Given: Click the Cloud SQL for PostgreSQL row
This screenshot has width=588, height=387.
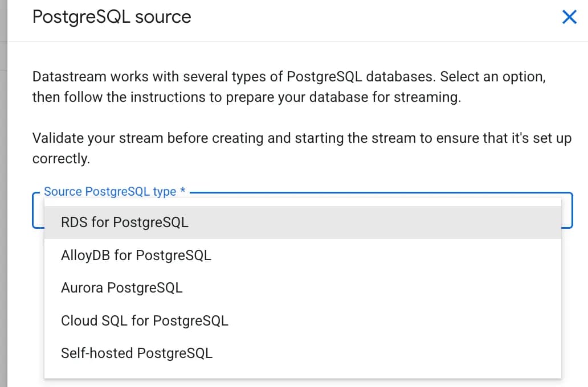Looking at the screenshot, I should [145, 320].
